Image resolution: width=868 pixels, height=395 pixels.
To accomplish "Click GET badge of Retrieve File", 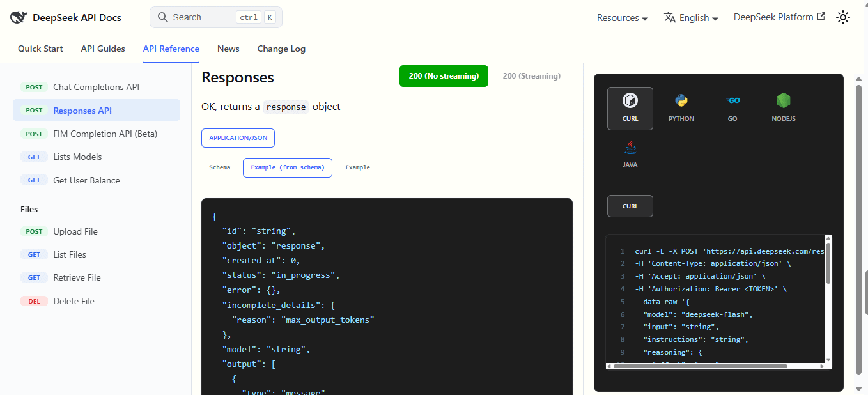I will 35,277.
